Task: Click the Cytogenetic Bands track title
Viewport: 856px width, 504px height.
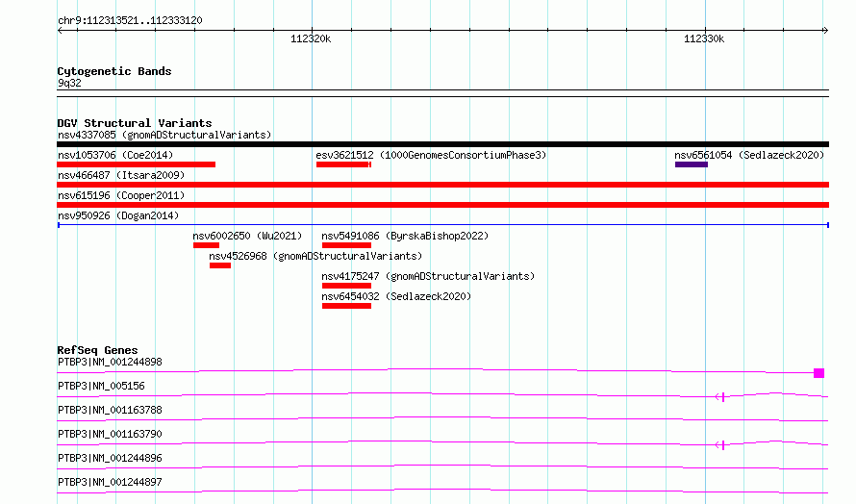Action: click(114, 71)
